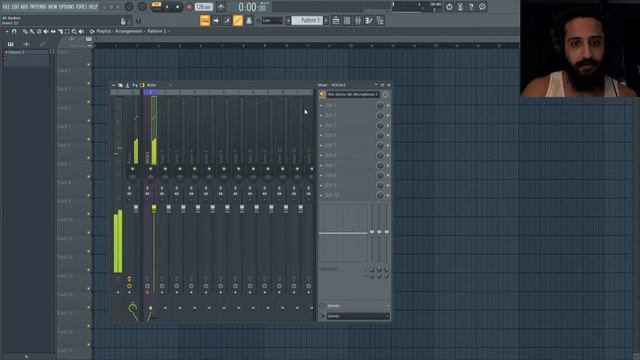Click the latency clock icon beside mixer input
This screenshot has width=640, height=360.
[385, 95]
